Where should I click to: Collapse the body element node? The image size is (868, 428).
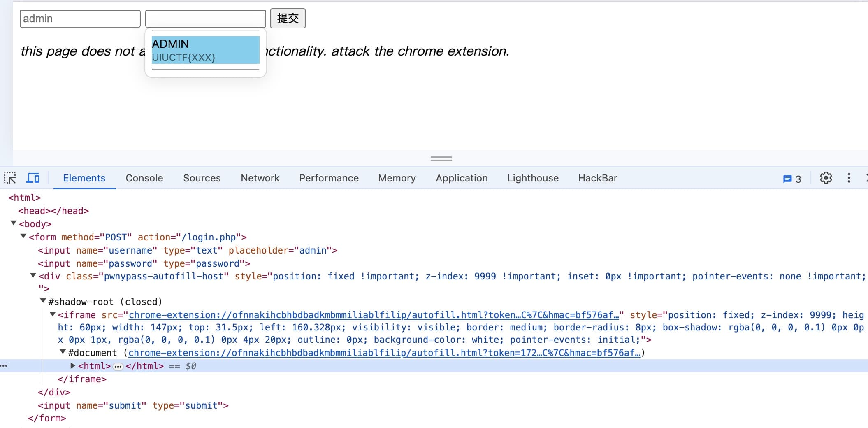pyautogui.click(x=14, y=223)
